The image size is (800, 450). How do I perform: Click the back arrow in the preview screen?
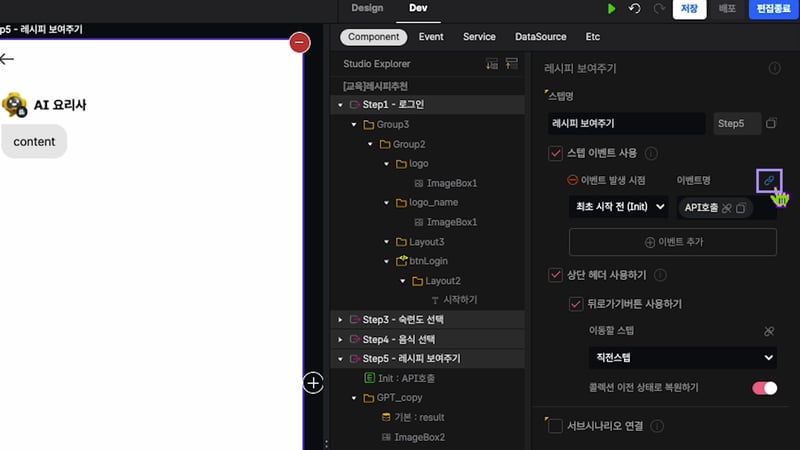(8, 59)
